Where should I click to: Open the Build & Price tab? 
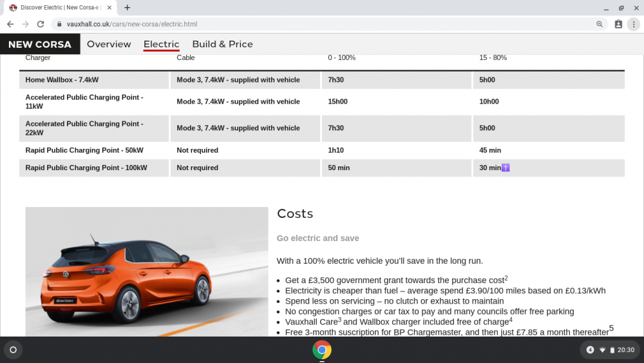coord(223,44)
